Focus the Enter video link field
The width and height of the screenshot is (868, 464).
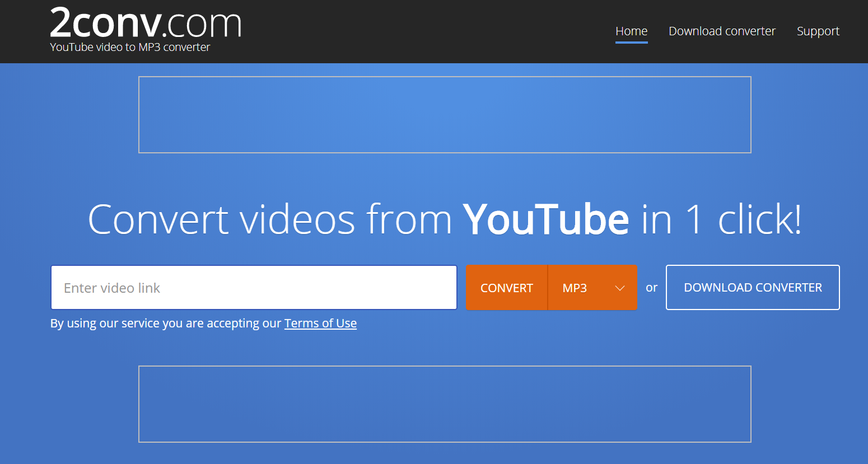click(x=254, y=288)
